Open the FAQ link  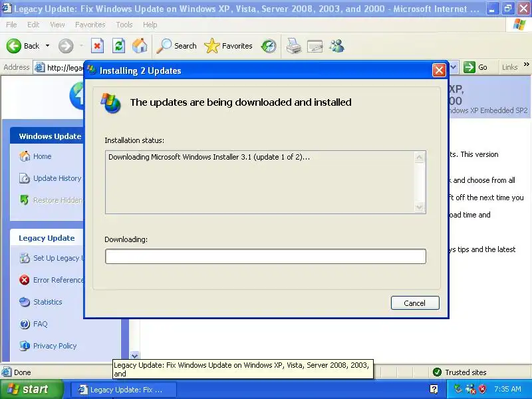click(40, 324)
